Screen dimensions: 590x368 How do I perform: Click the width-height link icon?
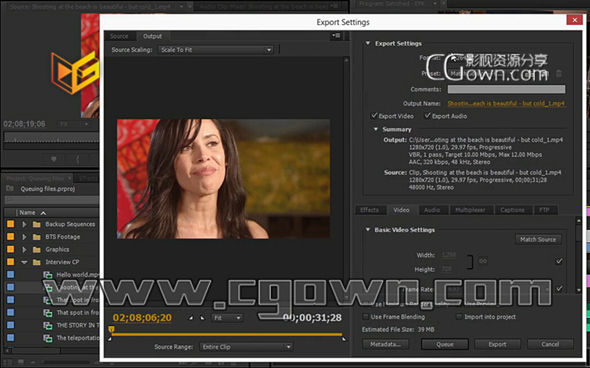[483, 261]
